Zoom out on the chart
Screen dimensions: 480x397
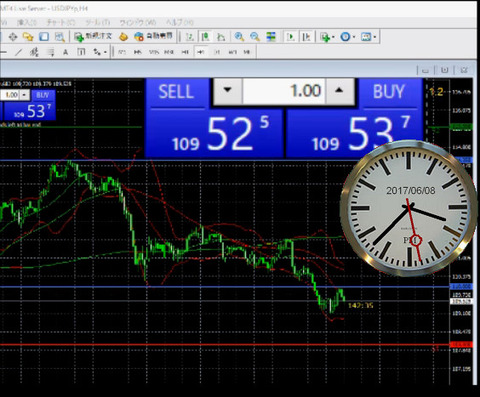pyautogui.click(x=255, y=36)
